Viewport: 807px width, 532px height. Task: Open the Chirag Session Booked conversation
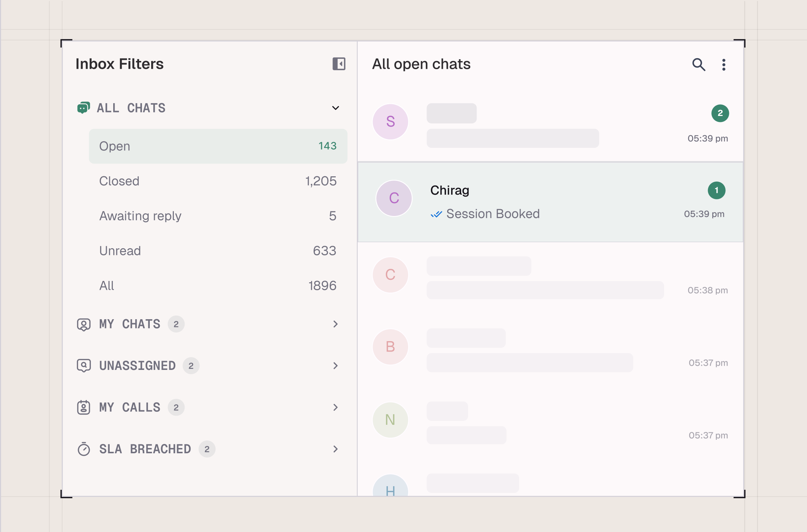pos(550,202)
